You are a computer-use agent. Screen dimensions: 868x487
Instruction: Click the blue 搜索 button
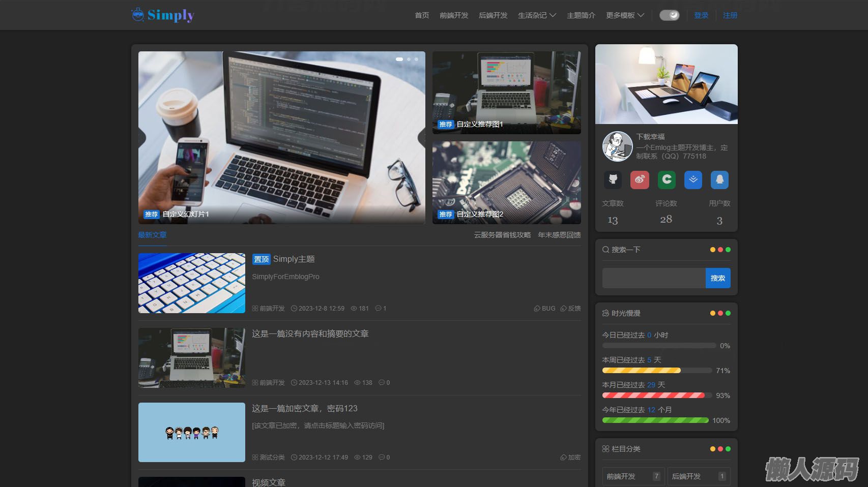[717, 278]
